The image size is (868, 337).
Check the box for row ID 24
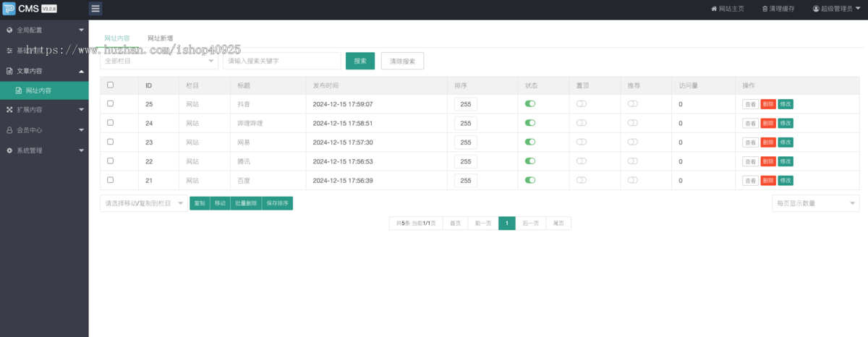(110, 122)
